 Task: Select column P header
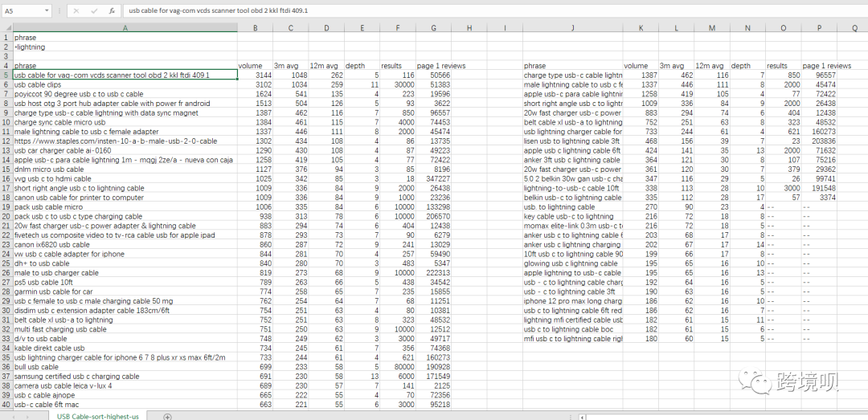point(819,27)
